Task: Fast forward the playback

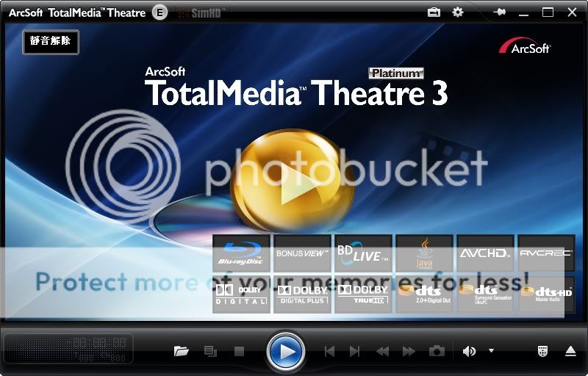Action: click(409, 351)
